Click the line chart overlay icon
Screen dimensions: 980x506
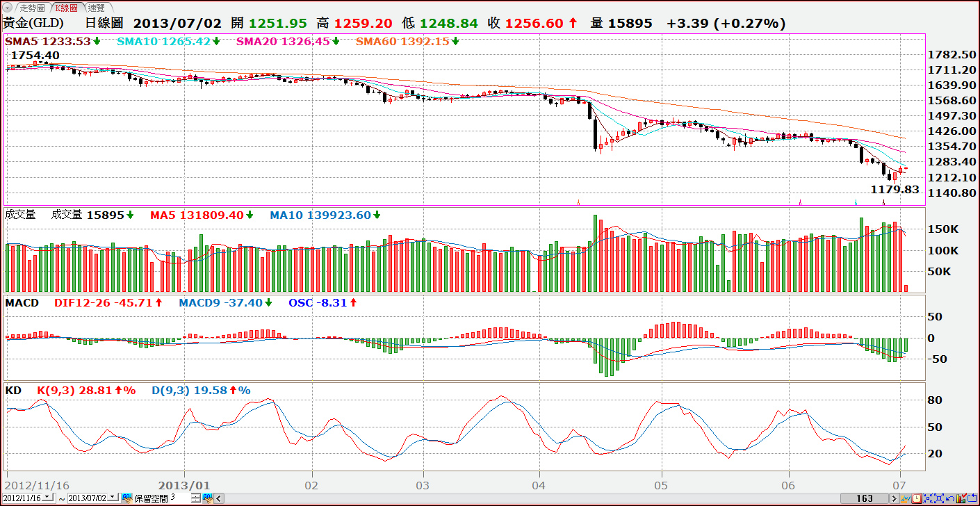(906, 498)
